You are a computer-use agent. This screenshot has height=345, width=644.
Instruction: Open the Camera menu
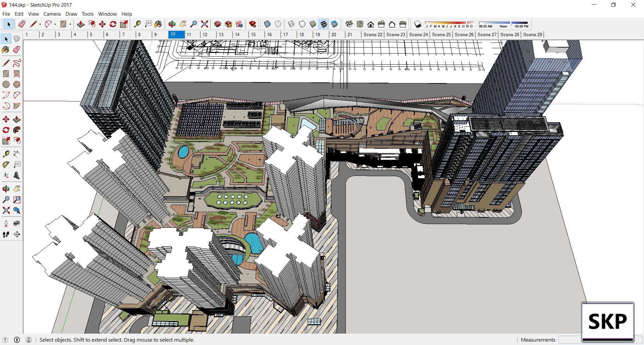pyautogui.click(x=52, y=14)
